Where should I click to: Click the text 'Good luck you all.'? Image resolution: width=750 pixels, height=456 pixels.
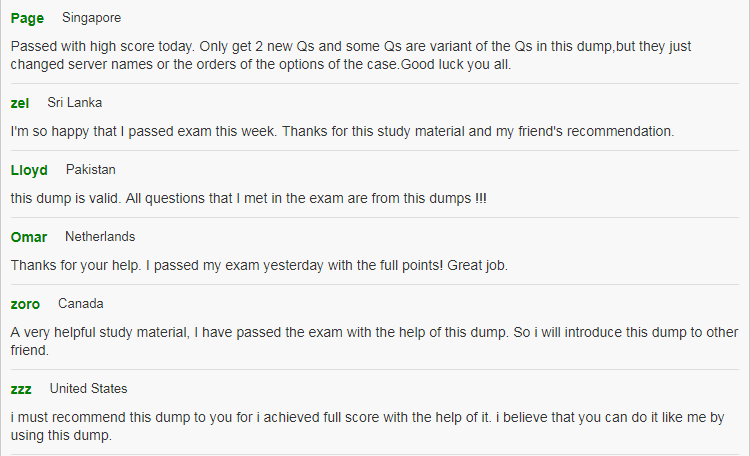tap(456, 65)
